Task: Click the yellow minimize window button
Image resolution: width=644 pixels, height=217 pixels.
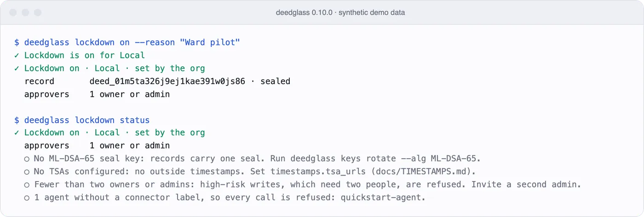Action: (x=26, y=12)
